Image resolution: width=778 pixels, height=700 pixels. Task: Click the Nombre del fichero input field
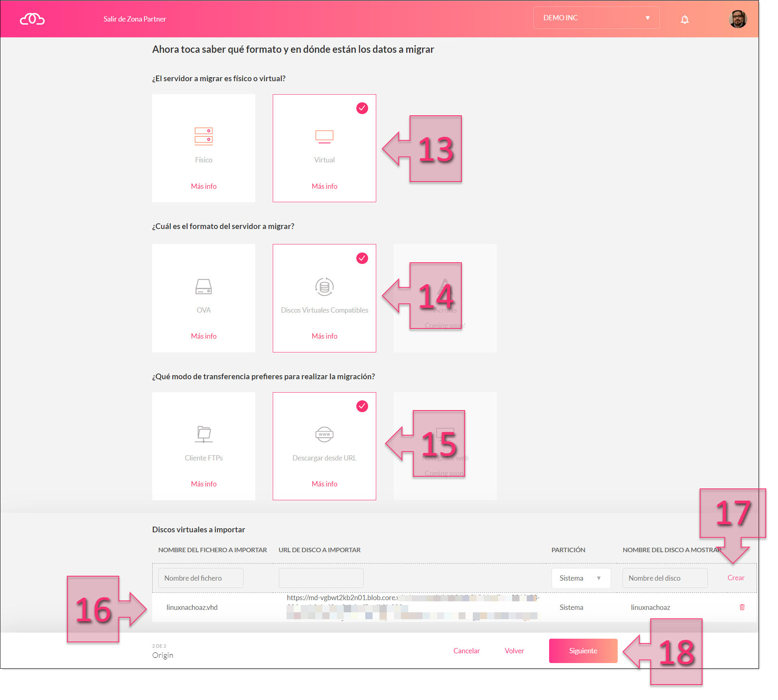200,578
